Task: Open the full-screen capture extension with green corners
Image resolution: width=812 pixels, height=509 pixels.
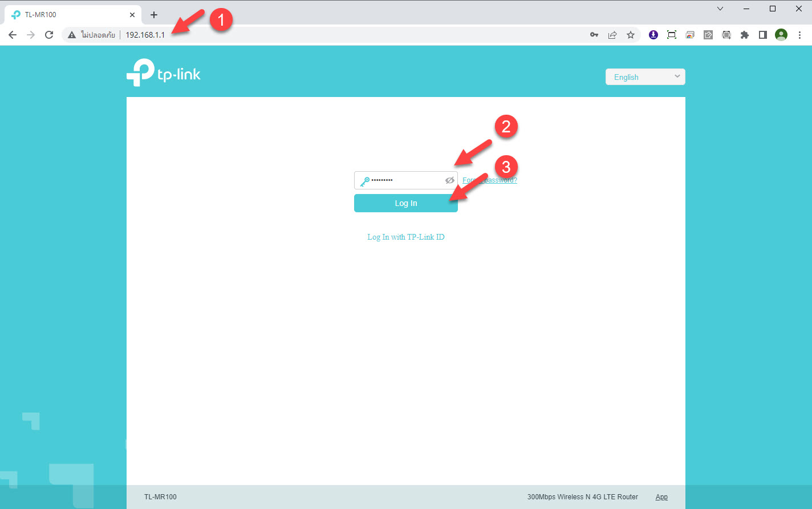Action: pyautogui.click(x=672, y=35)
